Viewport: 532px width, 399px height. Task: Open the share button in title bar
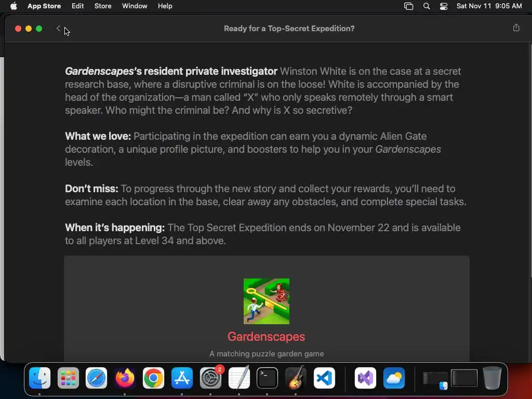[516, 28]
